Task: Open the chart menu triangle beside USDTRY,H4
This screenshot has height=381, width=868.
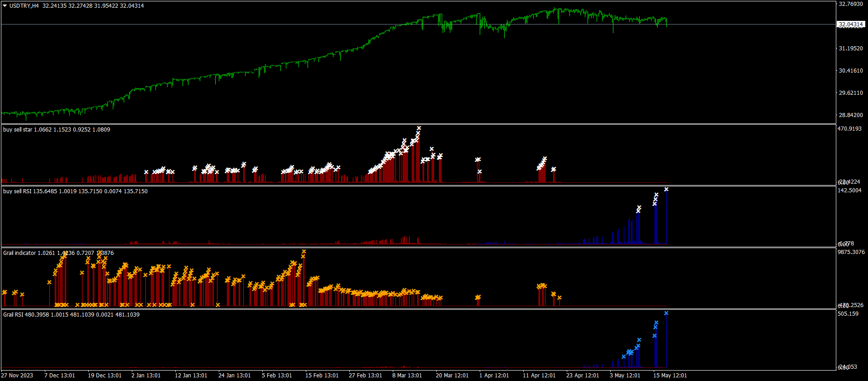Action: point(5,6)
